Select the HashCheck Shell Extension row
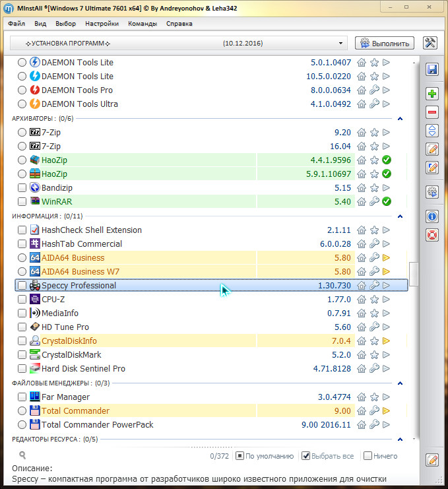This screenshot has height=489, width=448. [x=211, y=230]
